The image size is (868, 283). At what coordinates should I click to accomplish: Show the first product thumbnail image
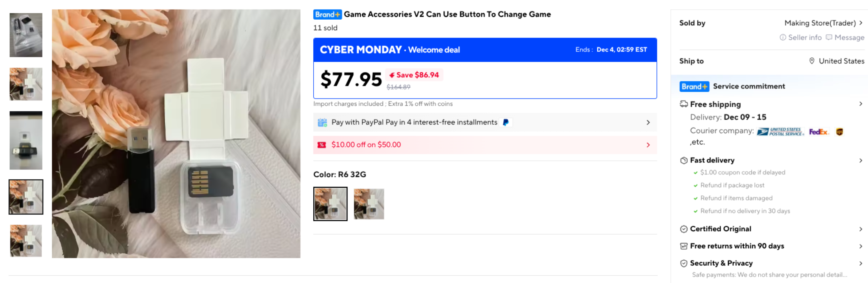[x=26, y=35]
